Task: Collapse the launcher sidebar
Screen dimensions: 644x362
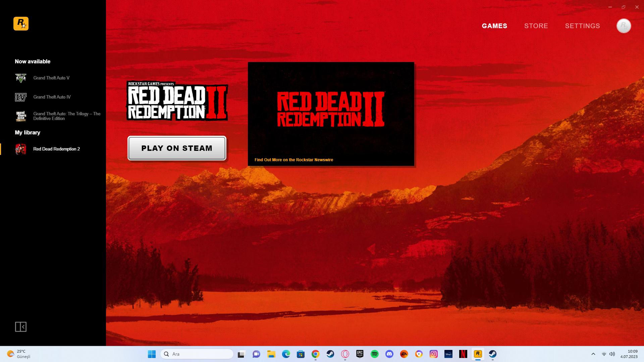Action: (21, 327)
